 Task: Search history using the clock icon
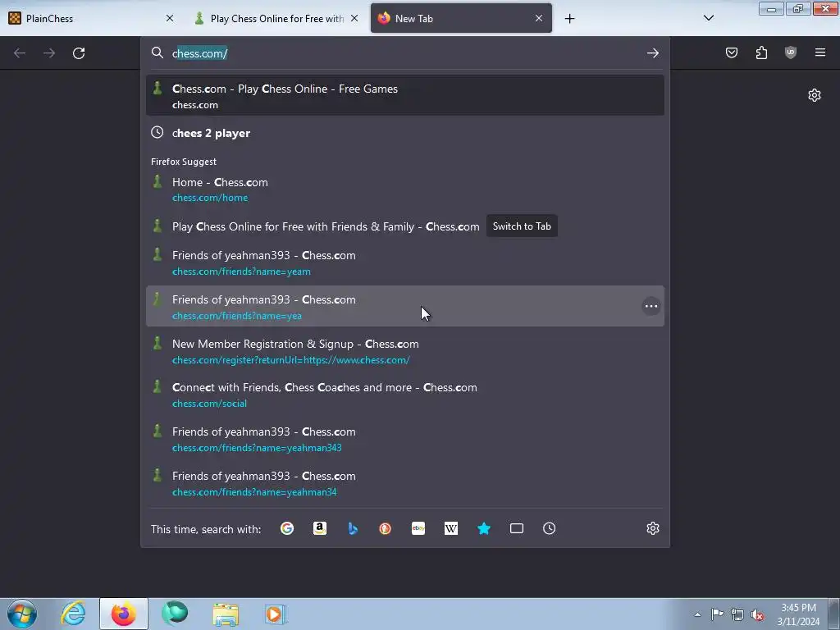coord(549,529)
